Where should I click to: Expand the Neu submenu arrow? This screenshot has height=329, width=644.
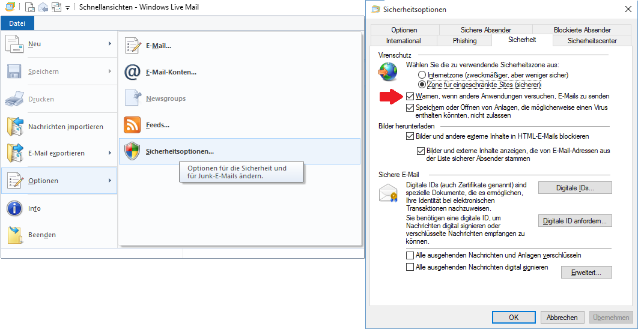[110, 44]
